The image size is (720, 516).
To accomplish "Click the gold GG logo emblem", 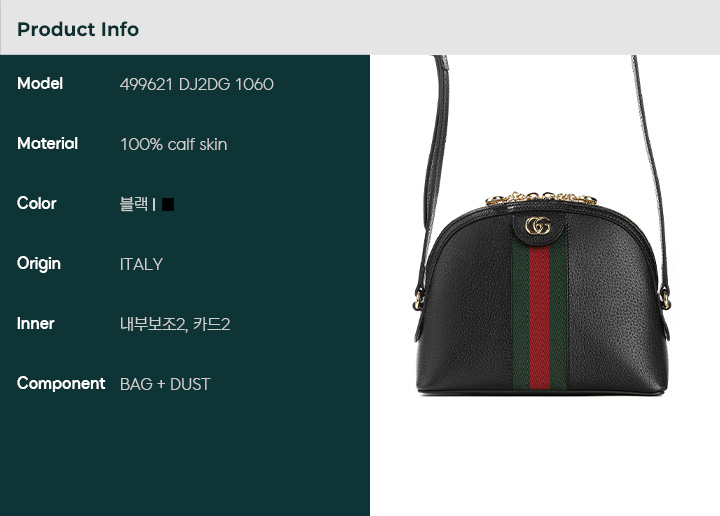I will pos(538,226).
